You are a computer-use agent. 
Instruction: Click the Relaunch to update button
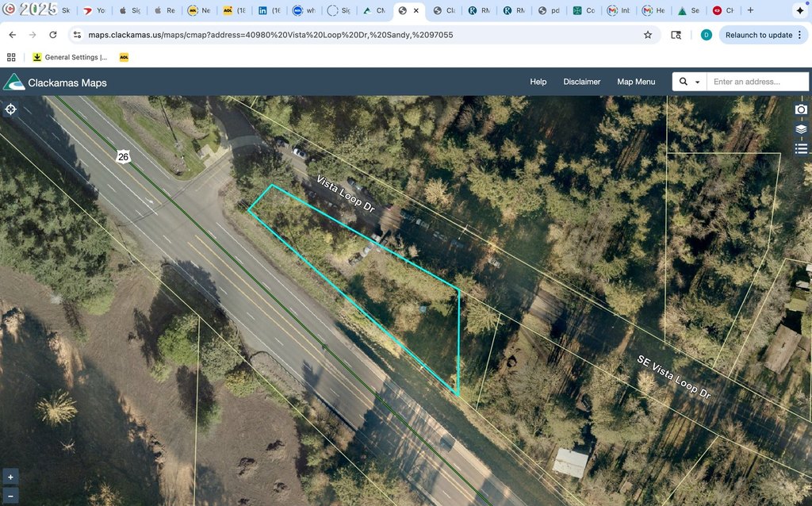(758, 35)
